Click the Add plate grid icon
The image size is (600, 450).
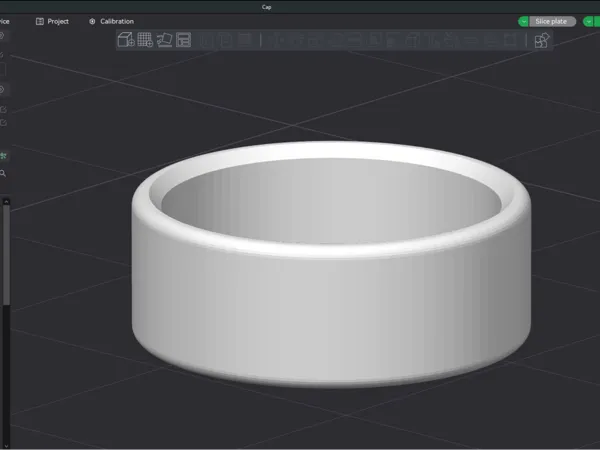point(145,40)
